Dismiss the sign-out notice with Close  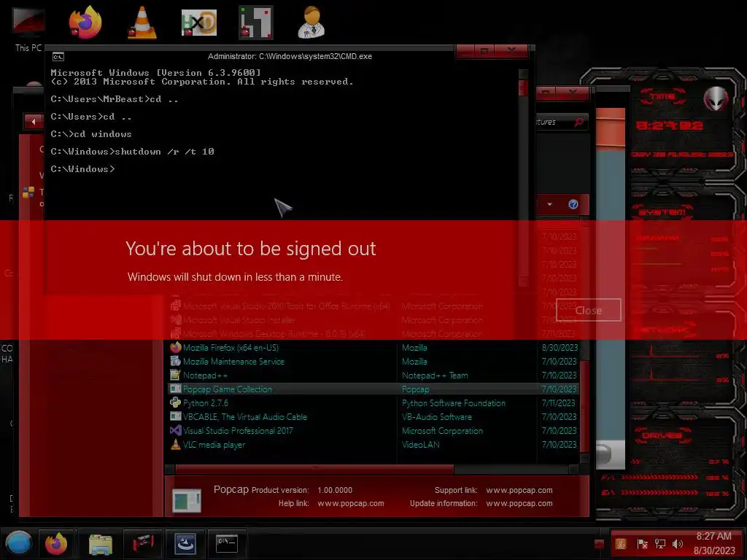click(x=589, y=310)
